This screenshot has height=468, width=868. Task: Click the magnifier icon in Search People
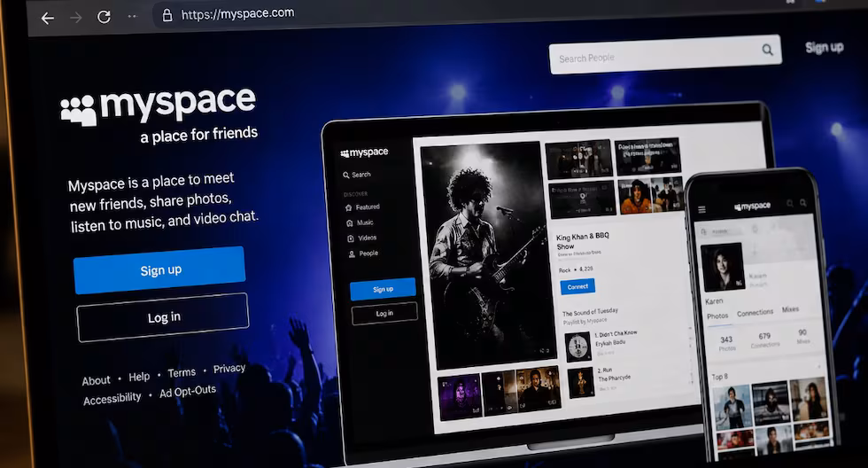767,50
